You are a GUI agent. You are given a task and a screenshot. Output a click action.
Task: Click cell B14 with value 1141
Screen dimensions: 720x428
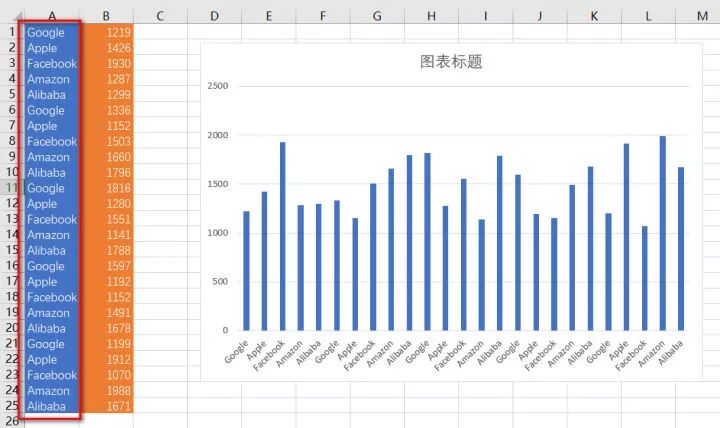pos(106,235)
